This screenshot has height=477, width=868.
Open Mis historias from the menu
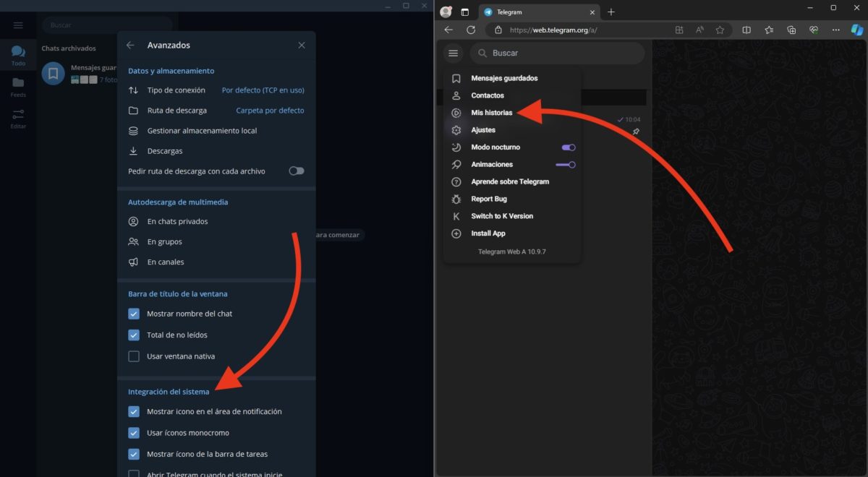pos(493,112)
